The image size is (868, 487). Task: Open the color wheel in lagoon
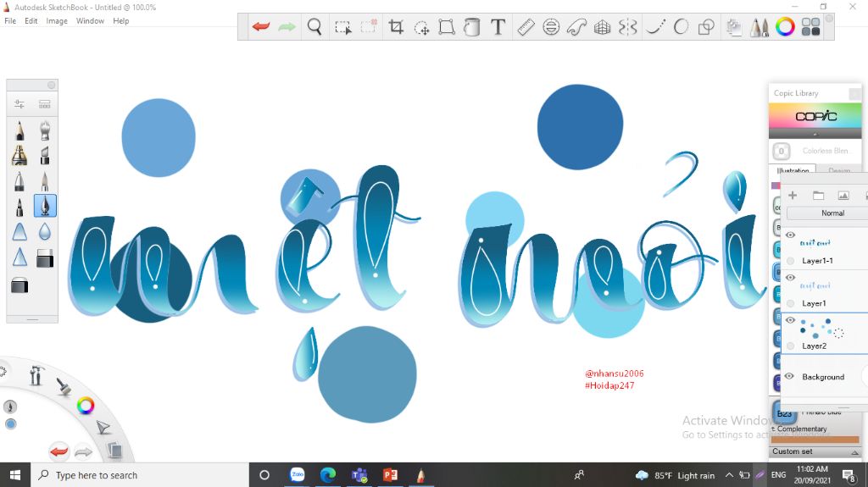pos(86,406)
